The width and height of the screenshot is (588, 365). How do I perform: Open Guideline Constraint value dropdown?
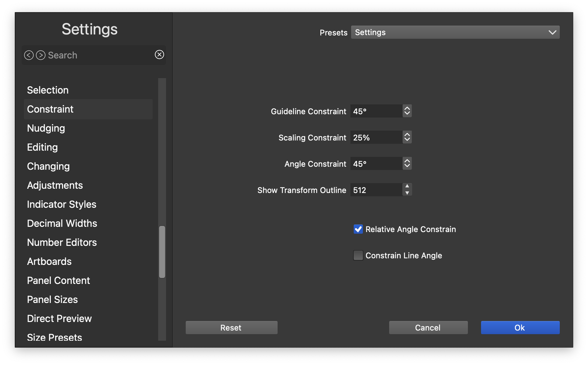coord(407,111)
